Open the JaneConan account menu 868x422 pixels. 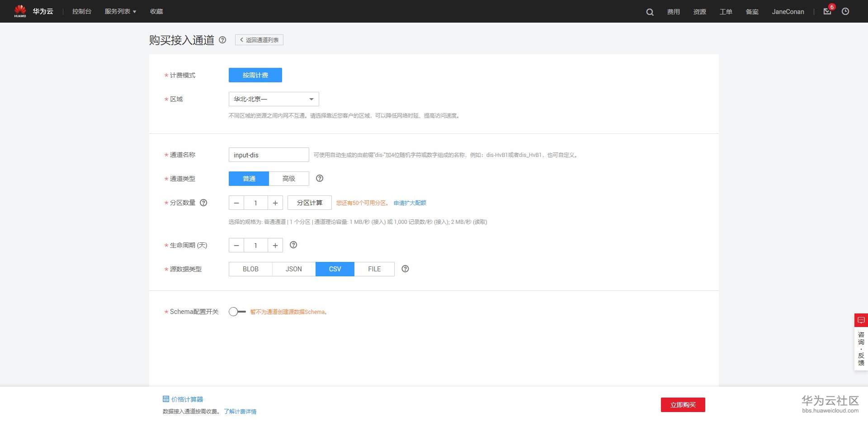(788, 12)
